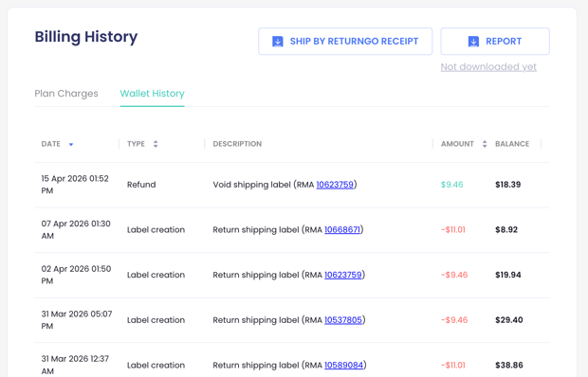Click the Description column header

237,144
